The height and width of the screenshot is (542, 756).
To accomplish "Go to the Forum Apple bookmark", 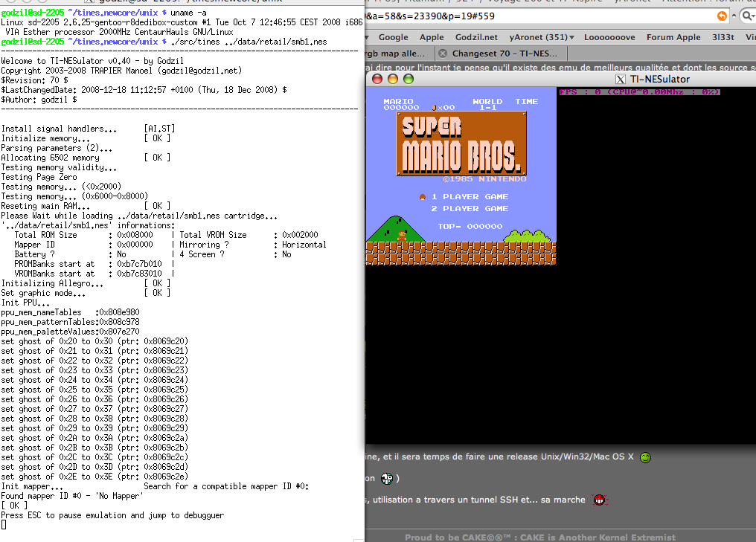I will [x=673, y=37].
